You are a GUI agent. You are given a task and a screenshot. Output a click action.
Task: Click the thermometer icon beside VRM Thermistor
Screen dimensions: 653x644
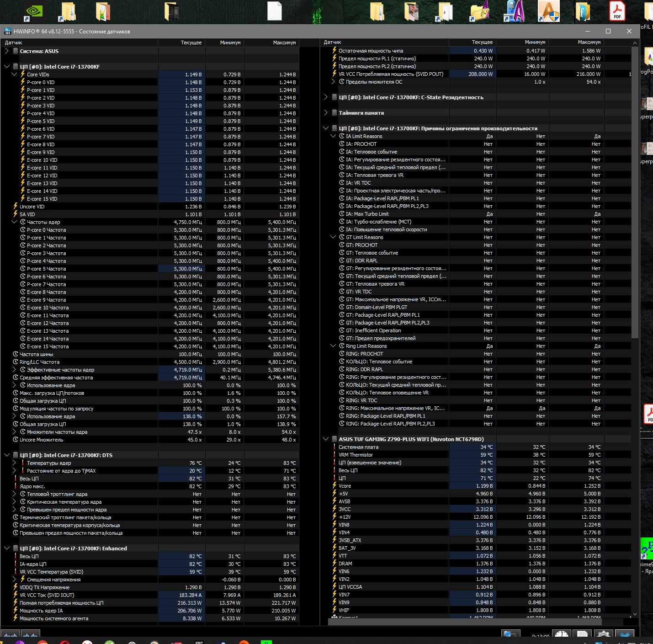click(334, 455)
